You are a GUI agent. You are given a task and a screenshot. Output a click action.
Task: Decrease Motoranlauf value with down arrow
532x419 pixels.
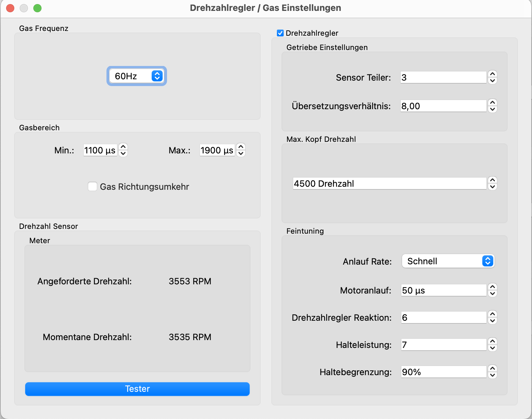(x=492, y=294)
